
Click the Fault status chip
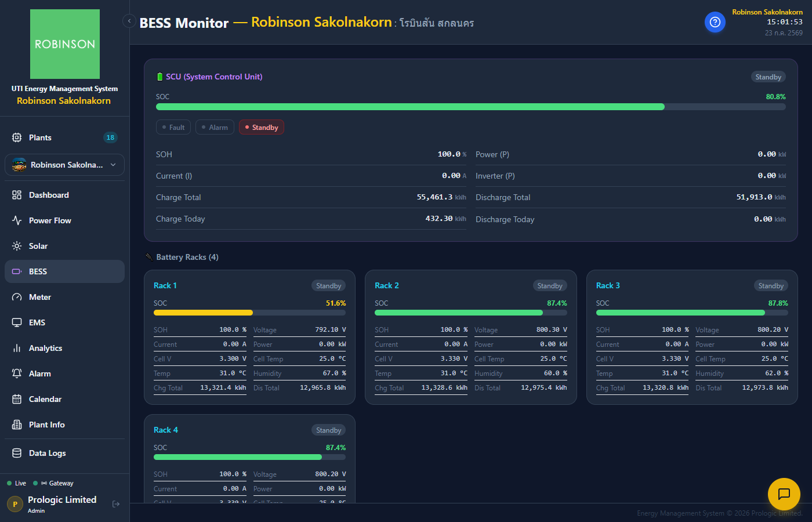coord(173,127)
